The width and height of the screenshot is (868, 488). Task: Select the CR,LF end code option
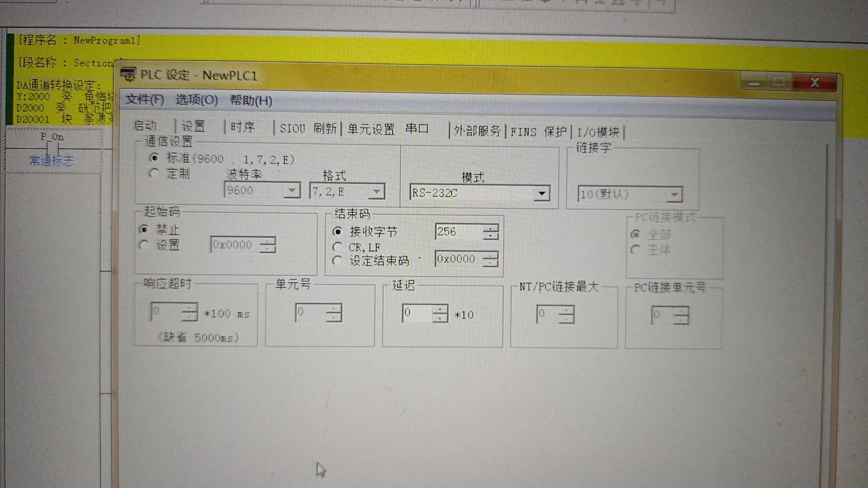[x=337, y=247]
